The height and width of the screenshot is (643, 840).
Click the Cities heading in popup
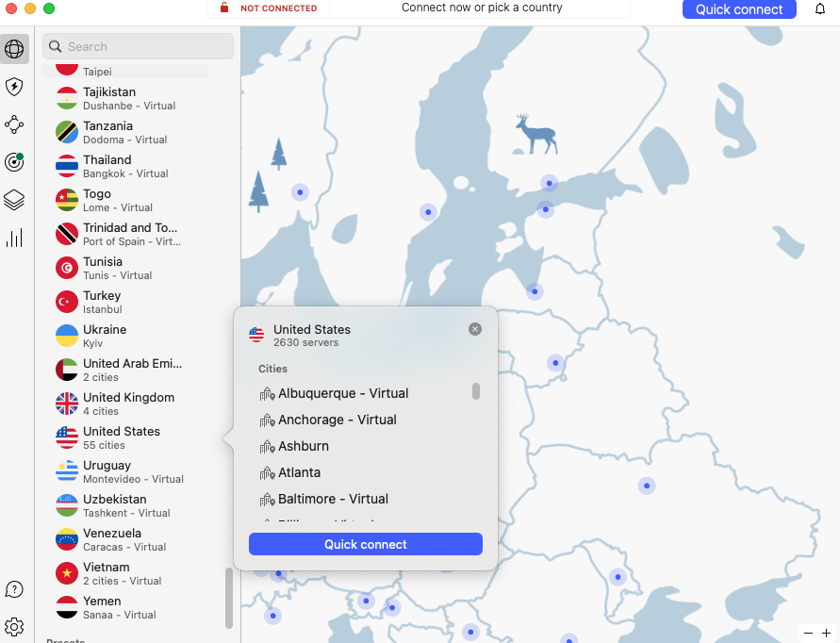click(x=272, y=369)
